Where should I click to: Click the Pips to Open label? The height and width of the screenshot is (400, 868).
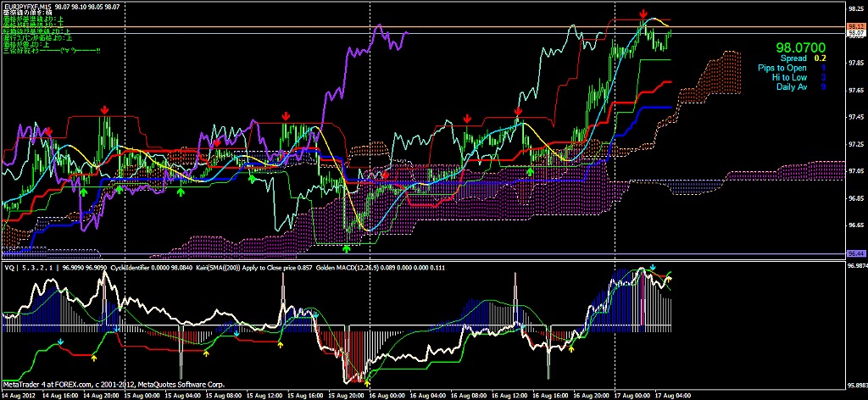tap(782, 68)
